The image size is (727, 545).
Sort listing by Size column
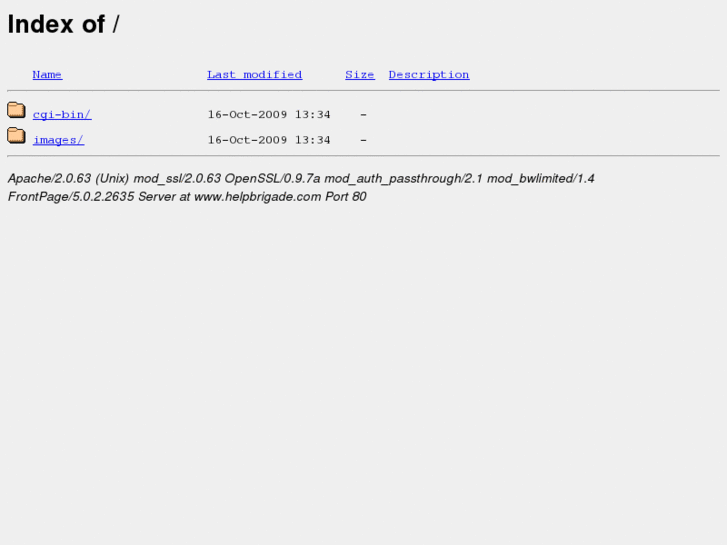pyautogui.click(x=360, y=75)
